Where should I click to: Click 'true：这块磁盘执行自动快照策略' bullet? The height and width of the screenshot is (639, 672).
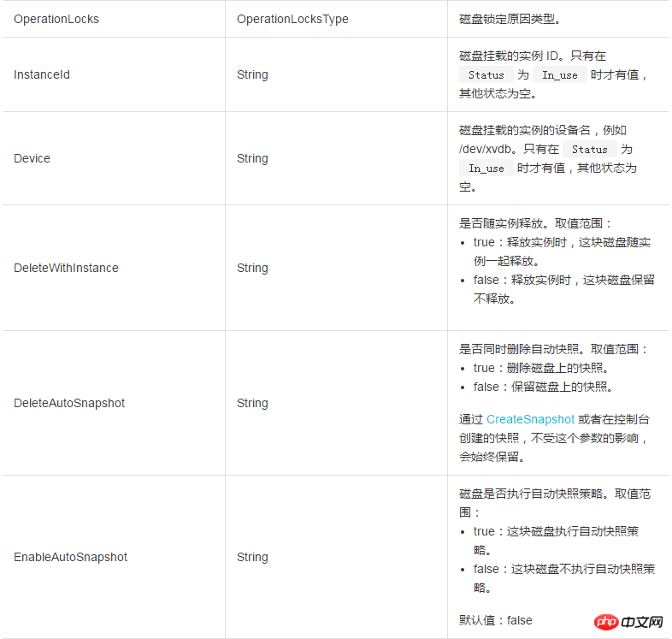(557, 541)
